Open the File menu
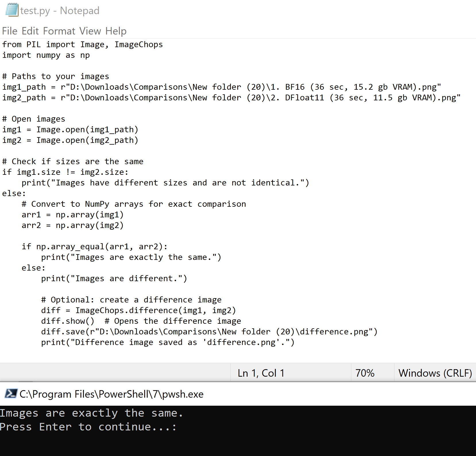The width and height of the screenshot is (476, 456). (10, 31)
